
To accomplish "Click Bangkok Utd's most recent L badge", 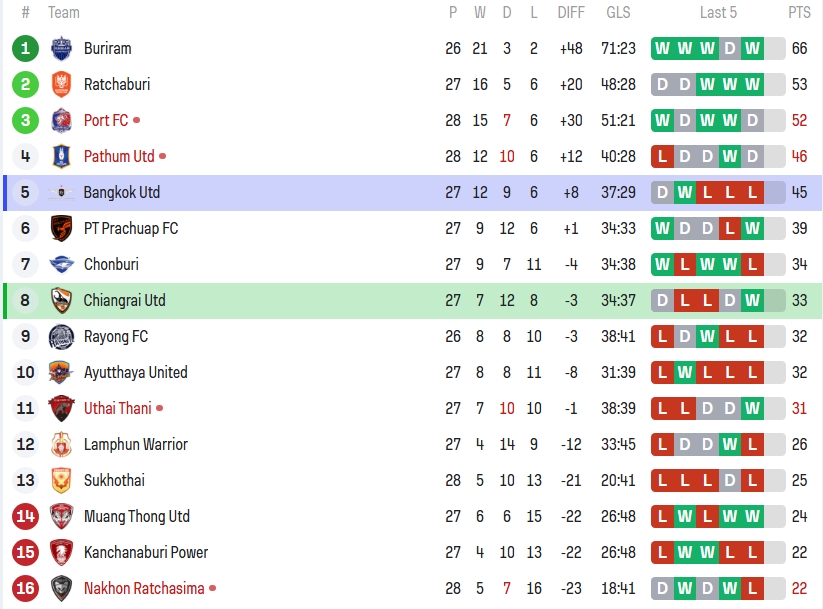I will [752, 192].
